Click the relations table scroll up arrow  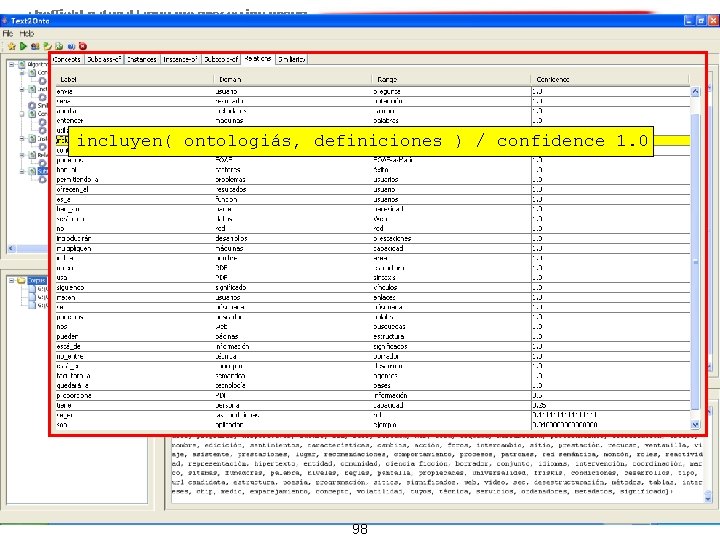pos(695,91)
